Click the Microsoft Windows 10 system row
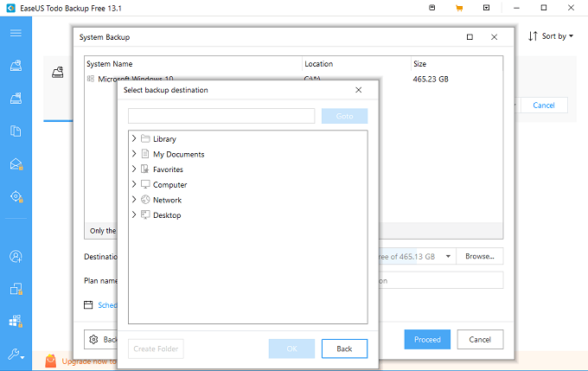Image resolution: width=588 pixels, height=371 pixels. (293, 77)
